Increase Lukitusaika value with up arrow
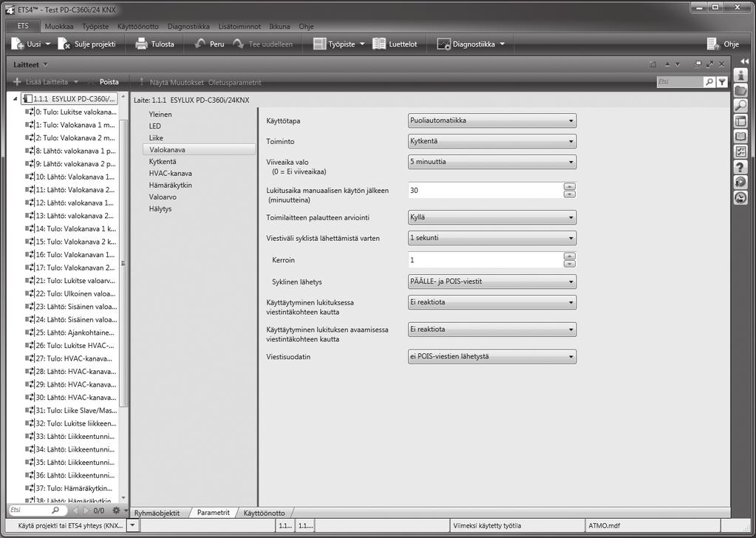This screenshot has height=538, width=756. 570,186
